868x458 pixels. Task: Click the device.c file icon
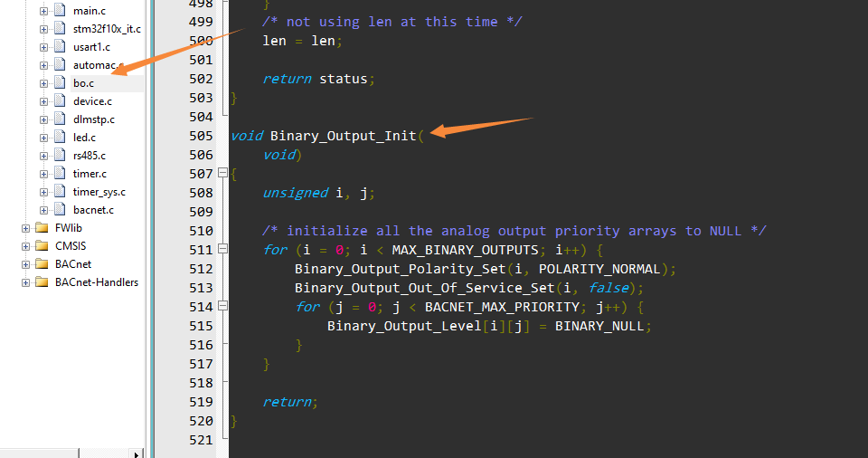pos(60,100)
